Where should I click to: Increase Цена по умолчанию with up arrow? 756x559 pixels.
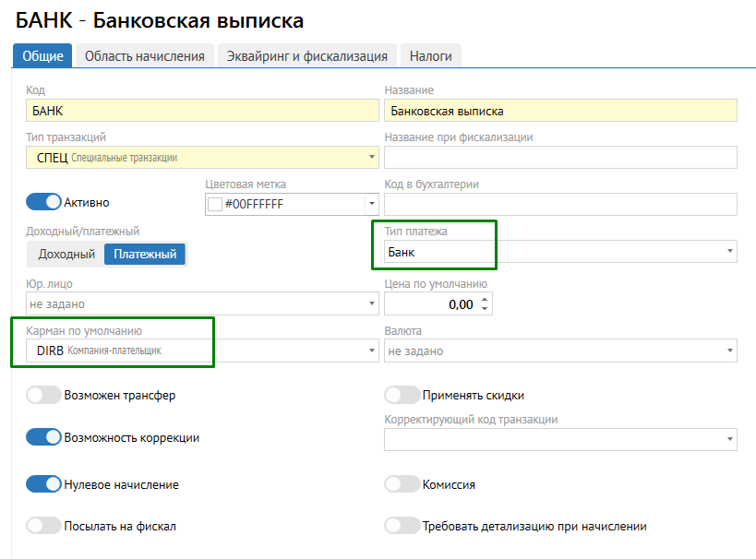point(486,299)
